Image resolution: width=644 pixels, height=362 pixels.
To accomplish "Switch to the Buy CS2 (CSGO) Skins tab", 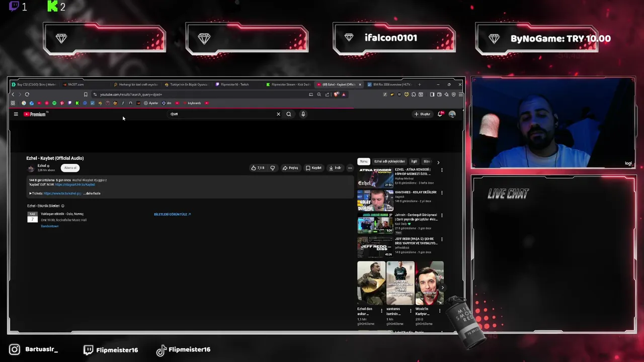I will tap(34, 84).
